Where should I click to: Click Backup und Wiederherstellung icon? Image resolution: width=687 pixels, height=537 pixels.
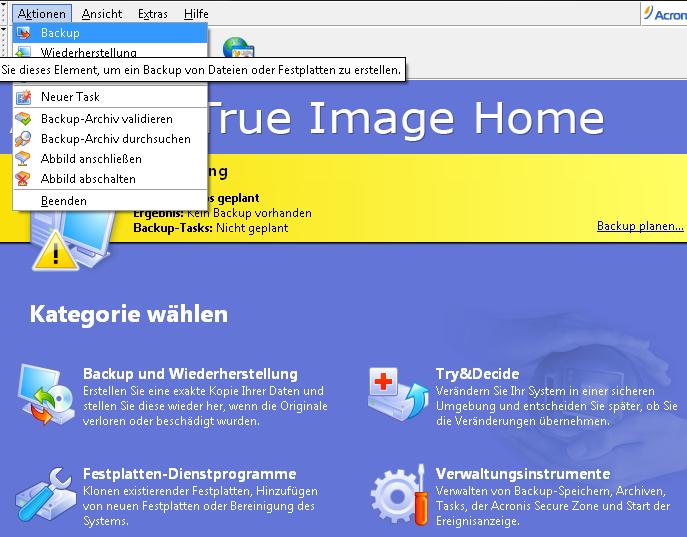[x=46, y=394]
